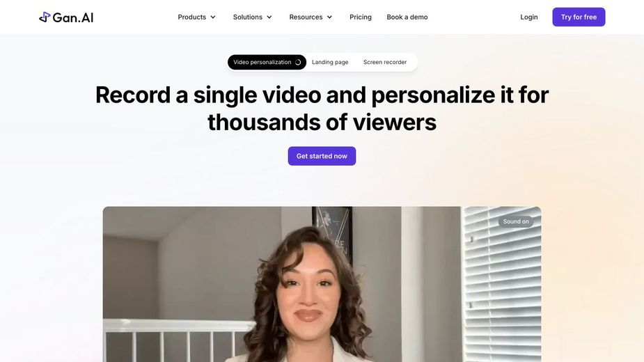The image size is (644, 362).
Task: Click the Login link
Action: [529, 17]
